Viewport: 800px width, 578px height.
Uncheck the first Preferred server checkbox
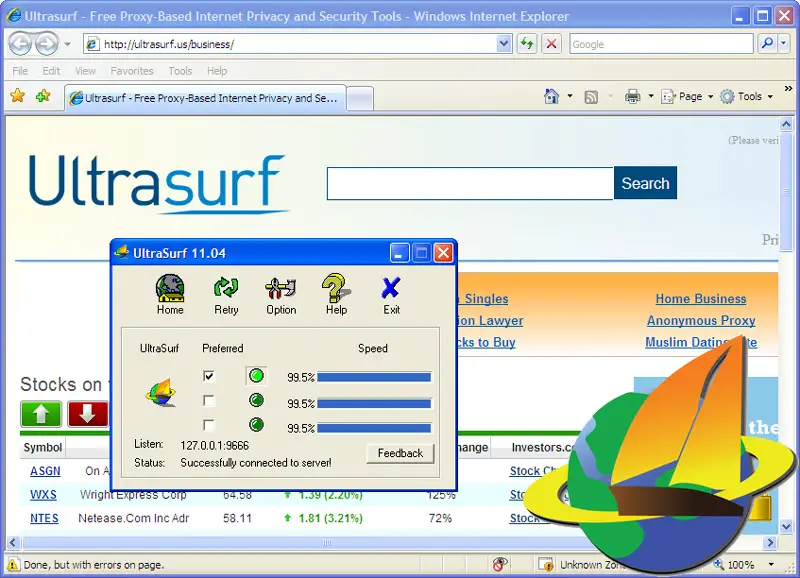[209, 376]
